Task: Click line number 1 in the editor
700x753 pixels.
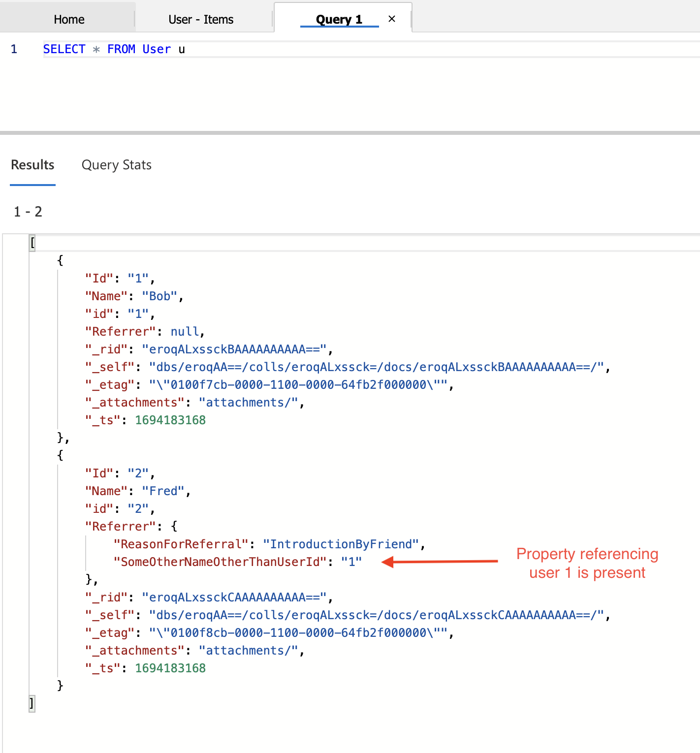Action: pos(14,49)
